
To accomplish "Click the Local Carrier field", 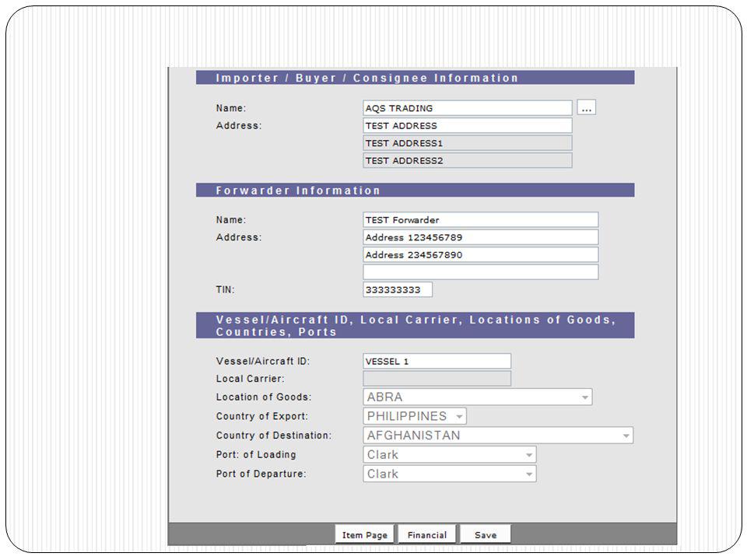I will pyautogui.click(x=437, y=379).
